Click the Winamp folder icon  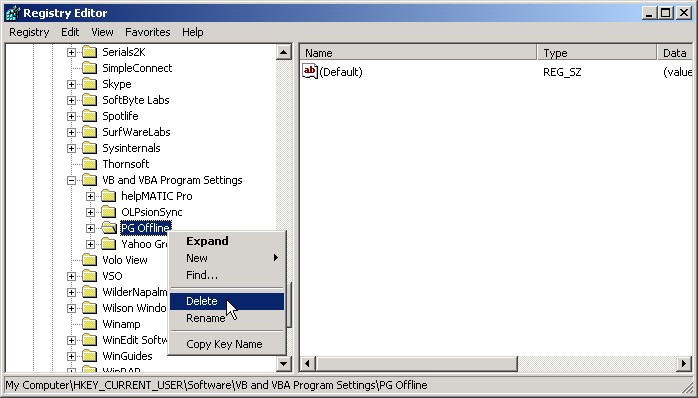click(x=89, y=324)
